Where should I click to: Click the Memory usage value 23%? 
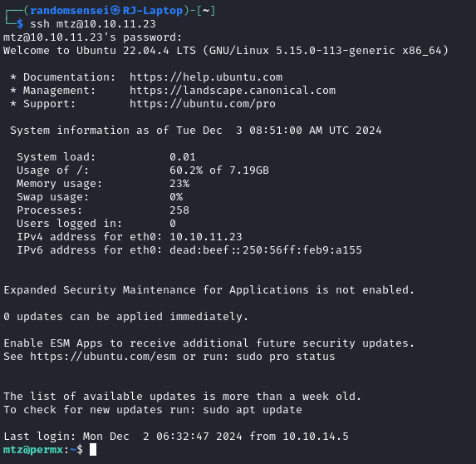click(179, 184)
